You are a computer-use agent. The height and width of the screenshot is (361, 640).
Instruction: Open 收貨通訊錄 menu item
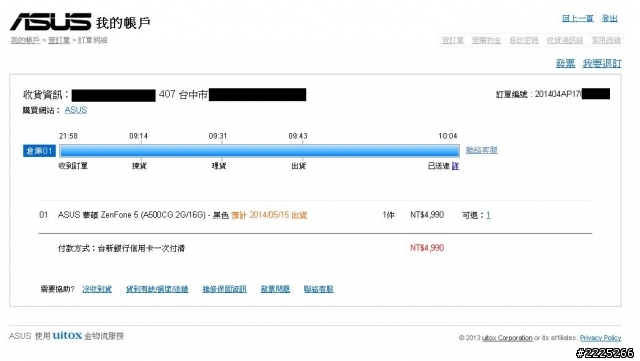(x=565, y=40)
